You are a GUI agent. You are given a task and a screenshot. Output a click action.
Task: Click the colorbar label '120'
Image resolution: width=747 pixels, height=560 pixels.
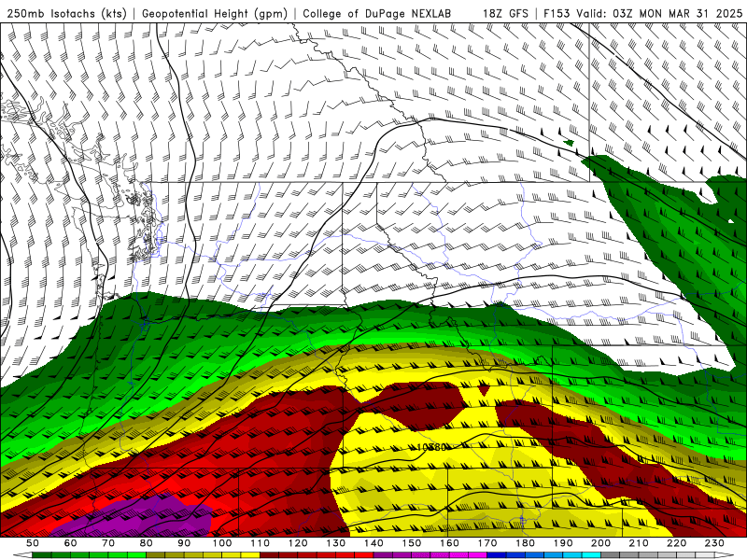298,543
